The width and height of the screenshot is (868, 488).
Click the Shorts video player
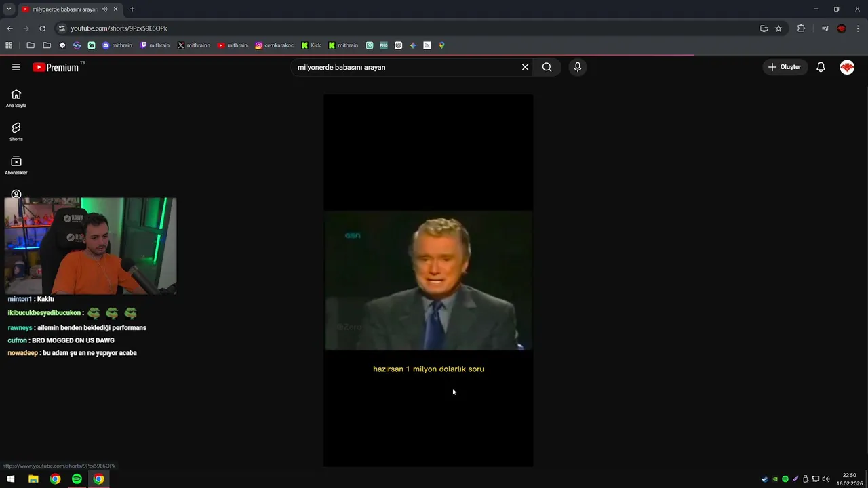coord(429,280)
